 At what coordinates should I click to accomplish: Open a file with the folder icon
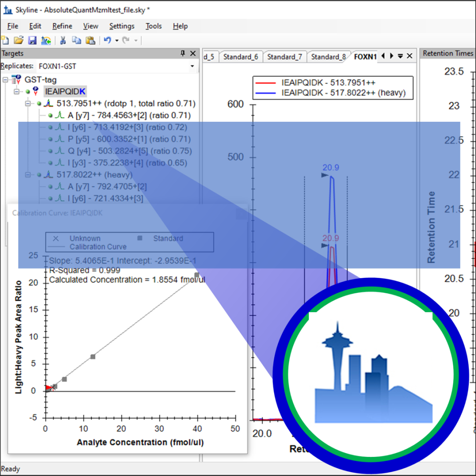19,40
